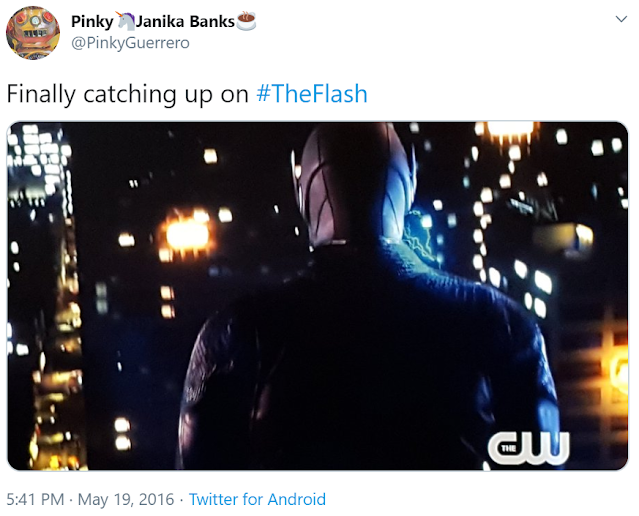Select the word 'Pinky' in the header
Screen dimensions: 639x516
coord(93,22)
